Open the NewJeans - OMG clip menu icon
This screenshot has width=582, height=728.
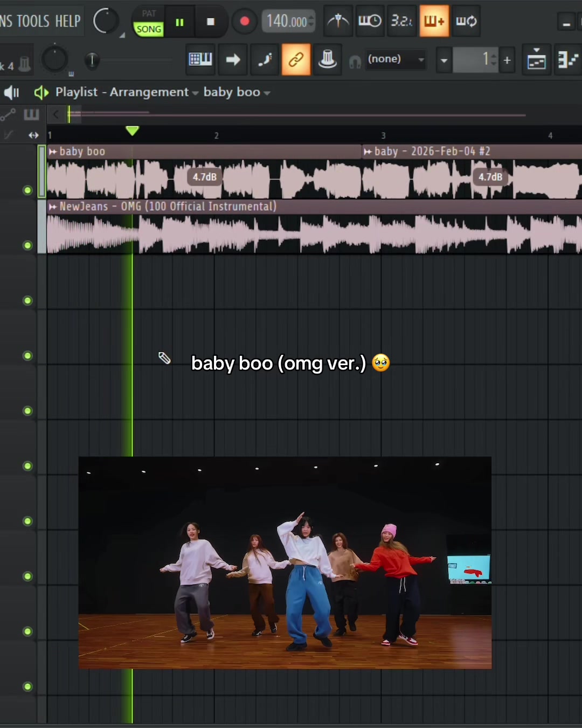click(x=53, y=207)
